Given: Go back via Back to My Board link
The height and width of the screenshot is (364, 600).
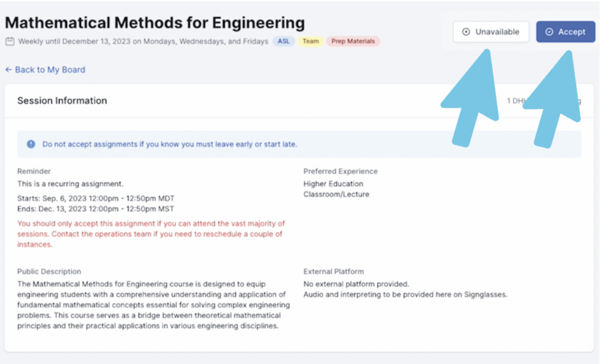Looking at the screenshot, I should click(x=45, y=70).
